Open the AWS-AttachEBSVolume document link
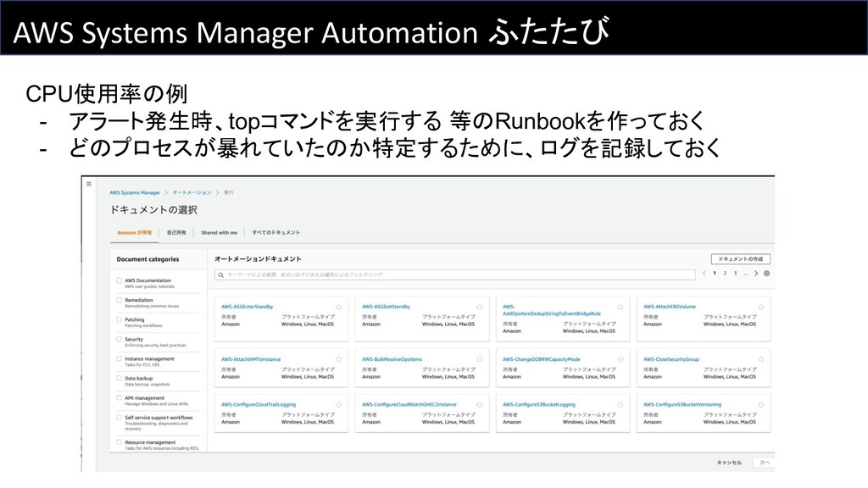 (x=670, y=307)
